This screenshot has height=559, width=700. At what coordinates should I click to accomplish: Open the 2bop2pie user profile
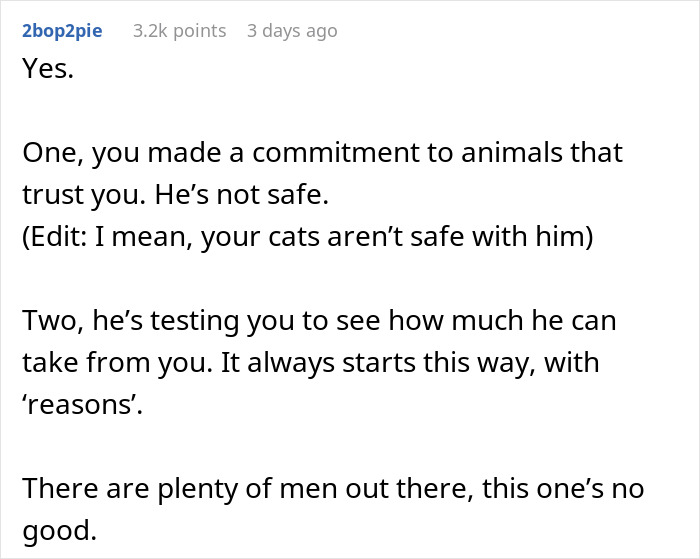coord(62,31)
